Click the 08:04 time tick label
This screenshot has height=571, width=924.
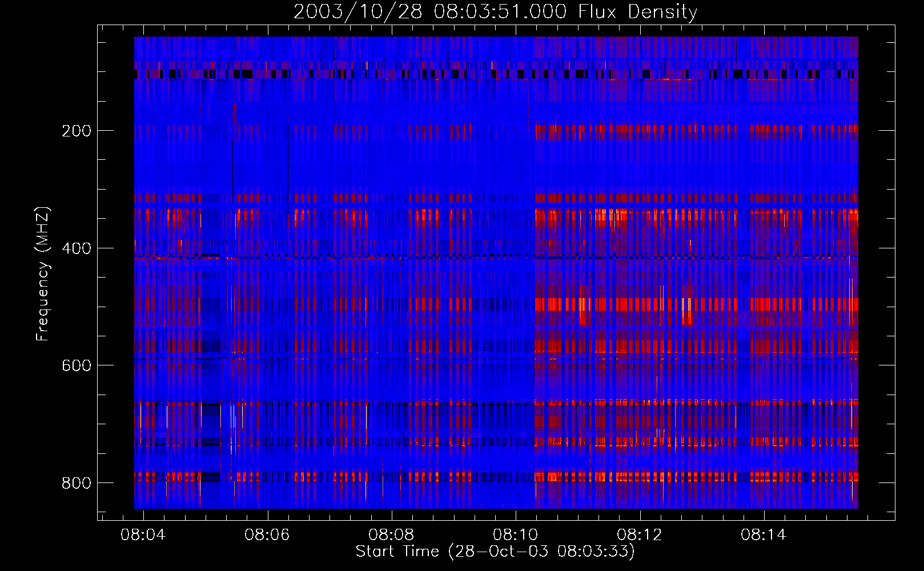coord(143,535)
